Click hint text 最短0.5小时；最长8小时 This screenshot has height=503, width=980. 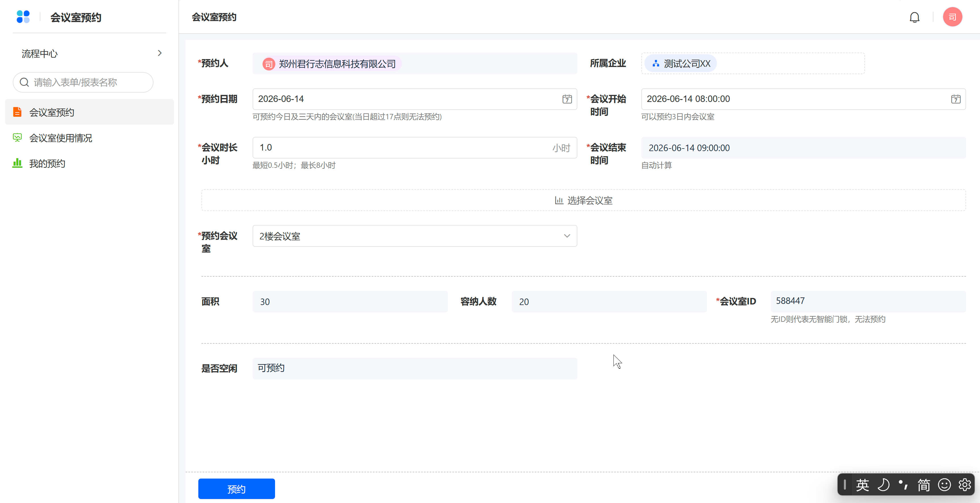[294, 165]
